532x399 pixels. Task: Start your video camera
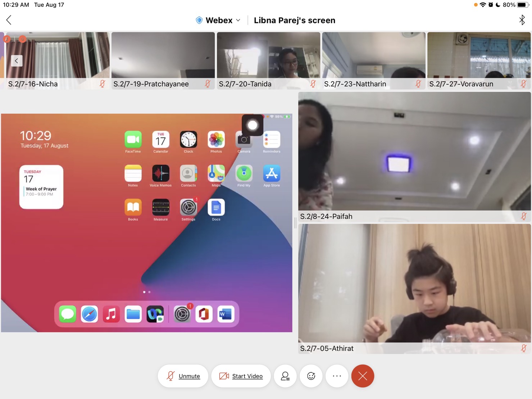tap(241, 376)
